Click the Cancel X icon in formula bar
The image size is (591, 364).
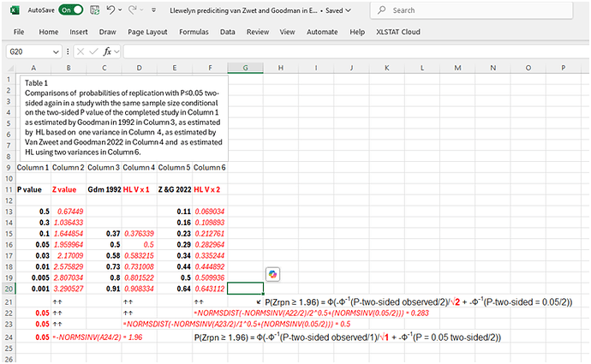(81, 51)
